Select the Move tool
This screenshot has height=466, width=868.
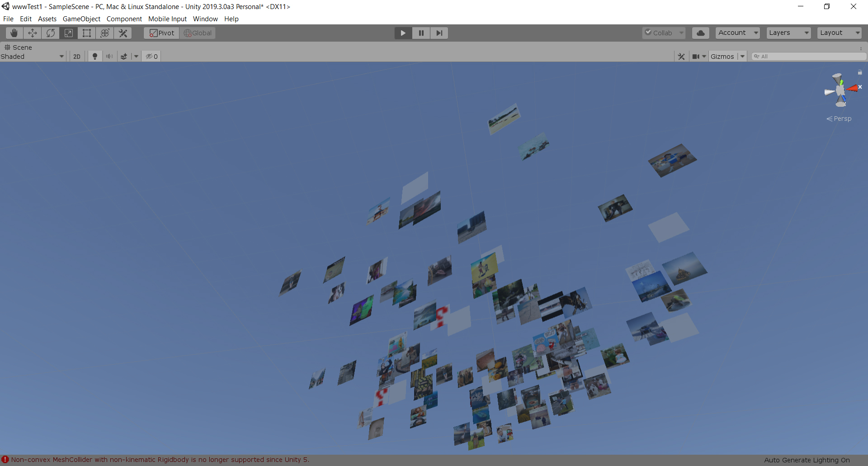pyautogui.click(x=33, y=33)
